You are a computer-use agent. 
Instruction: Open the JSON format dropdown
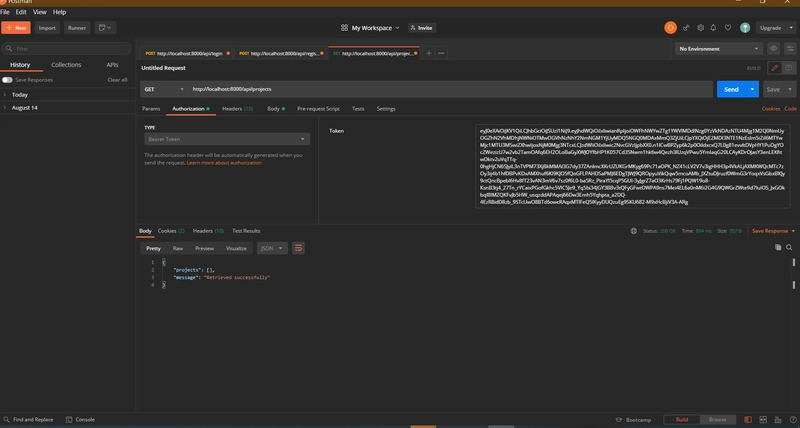click(x=272, y=248)
